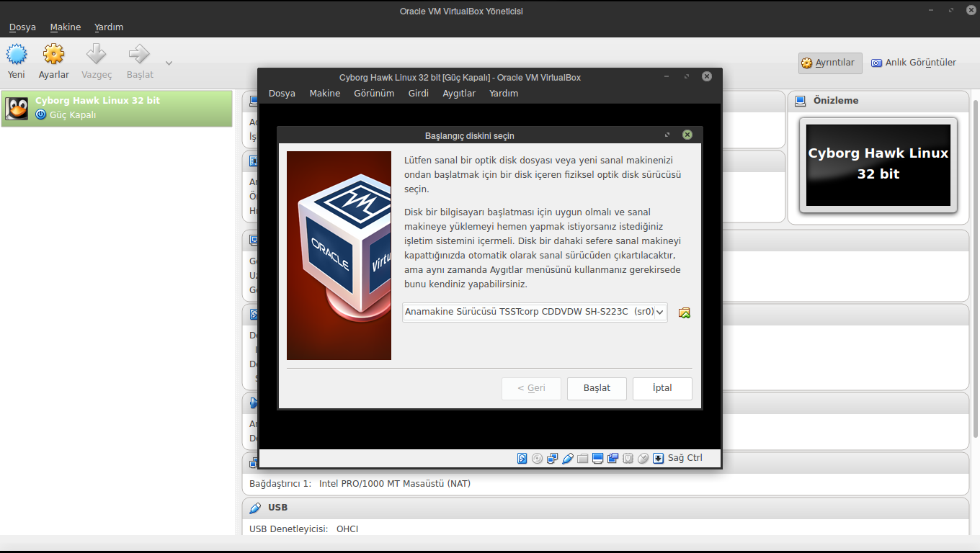The height and width of the screenshot is (553, 980).
Task: Click the Önizleme header text
Action: point(836,101)
